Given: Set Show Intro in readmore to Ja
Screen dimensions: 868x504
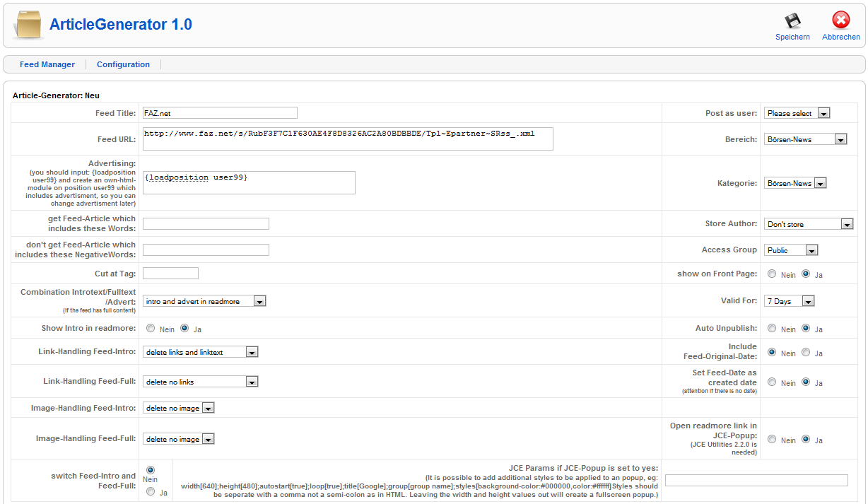Looking at the screenshot, I should [184, 328].
